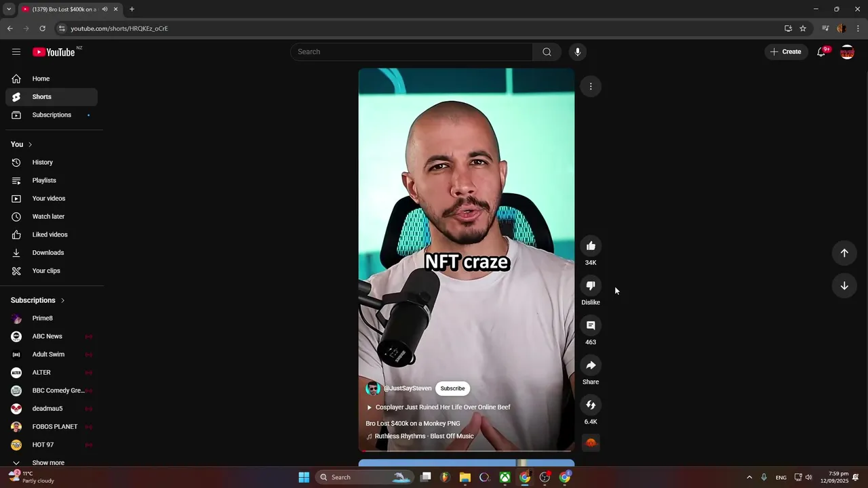Select Shorts in sidebar
Viewport: 868px width, 488px height.
tap(52, 97)
